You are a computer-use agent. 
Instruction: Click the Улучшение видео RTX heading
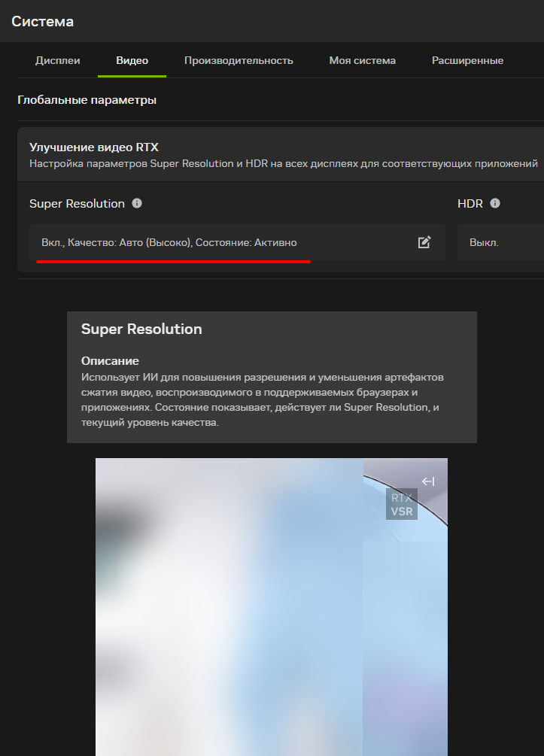(94, 147)
